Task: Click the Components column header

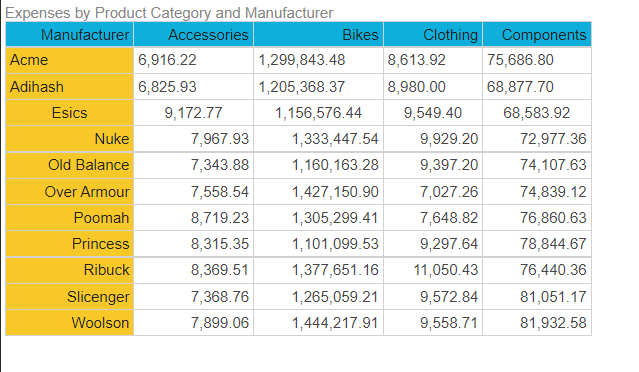Action: [537, 35]
